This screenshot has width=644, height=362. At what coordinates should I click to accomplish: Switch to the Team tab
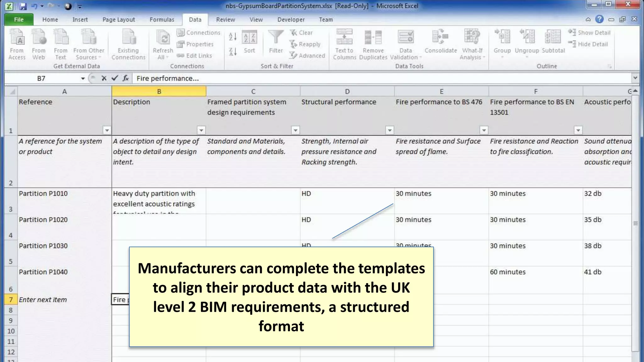(x=326, y=19)
